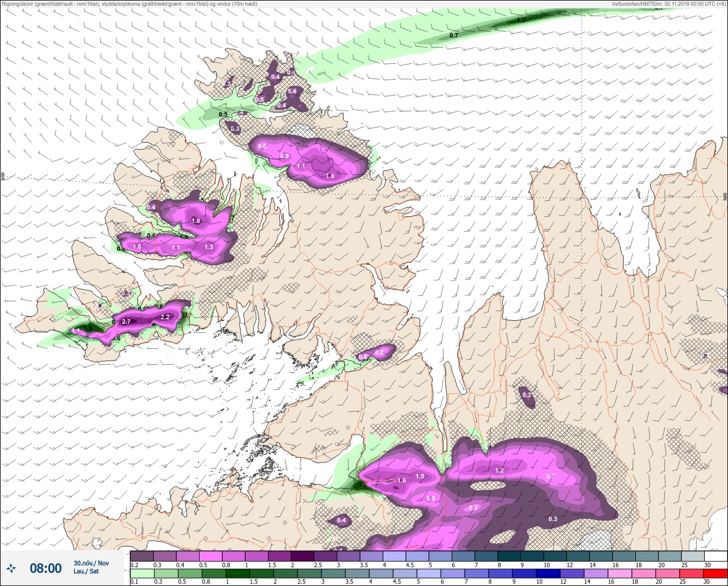Screen dimensions: 728x586
Task: Click the 0.2 label in the upper legend row
Action: (x=134, y=564)
